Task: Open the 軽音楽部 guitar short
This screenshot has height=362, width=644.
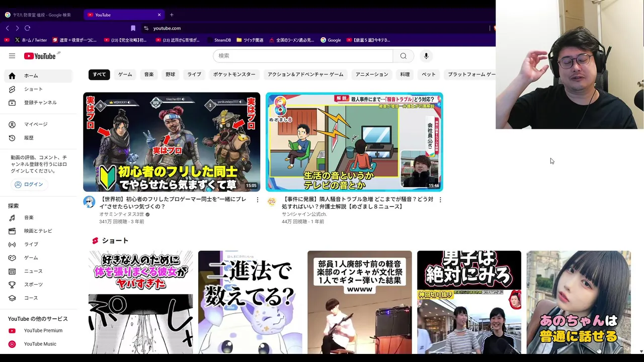Action: [x=360, y=302]
